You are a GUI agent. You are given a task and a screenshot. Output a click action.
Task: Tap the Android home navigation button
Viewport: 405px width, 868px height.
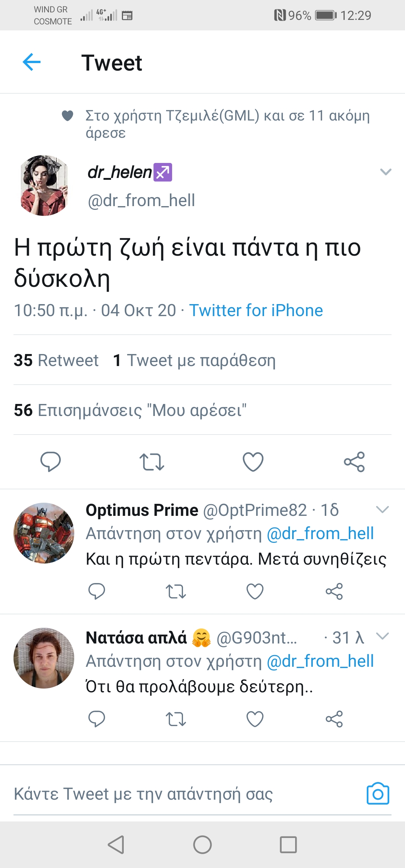tap(202, 845)
